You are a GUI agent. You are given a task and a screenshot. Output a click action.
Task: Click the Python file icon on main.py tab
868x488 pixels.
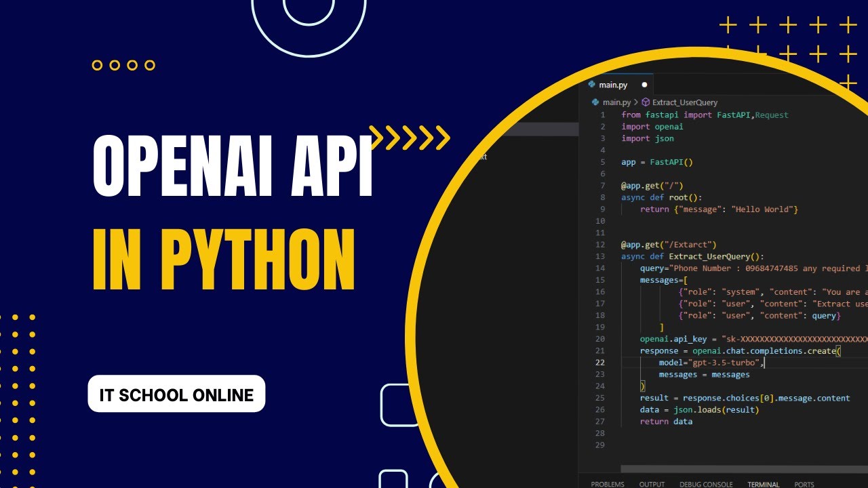tap(592, 85)
